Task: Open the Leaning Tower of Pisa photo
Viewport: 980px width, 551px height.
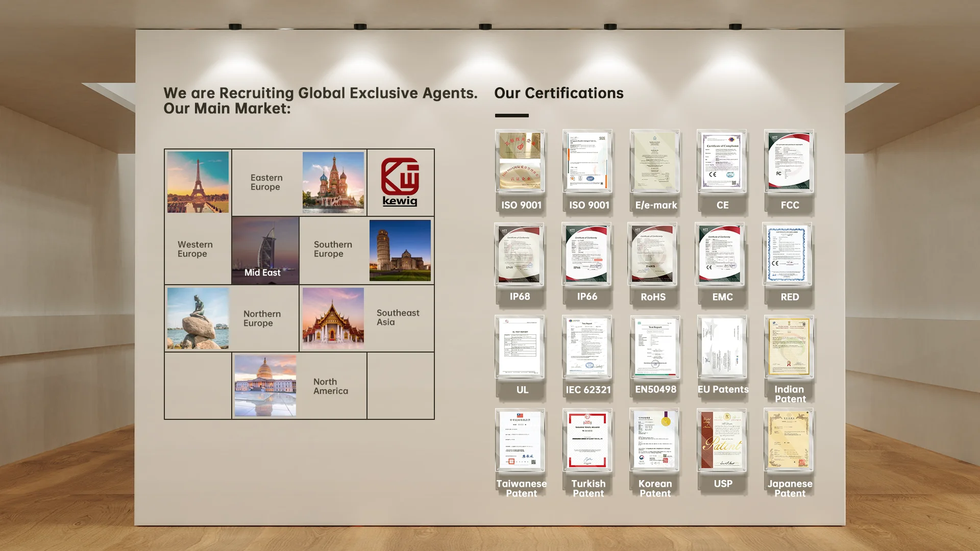Action: tap(400, 250)
